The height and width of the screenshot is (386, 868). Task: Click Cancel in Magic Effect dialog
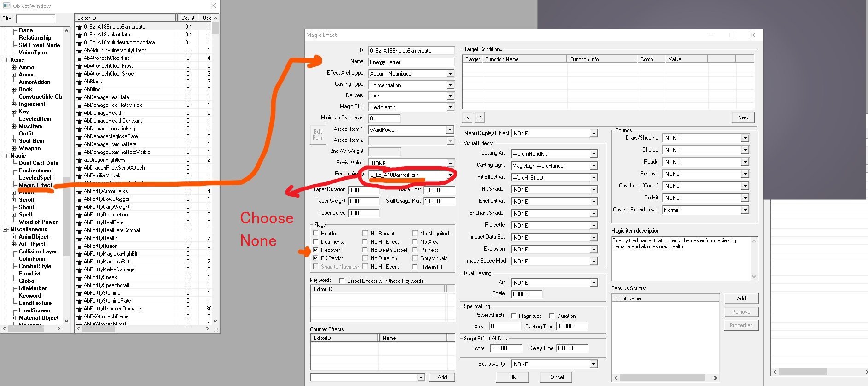[556, 377]
